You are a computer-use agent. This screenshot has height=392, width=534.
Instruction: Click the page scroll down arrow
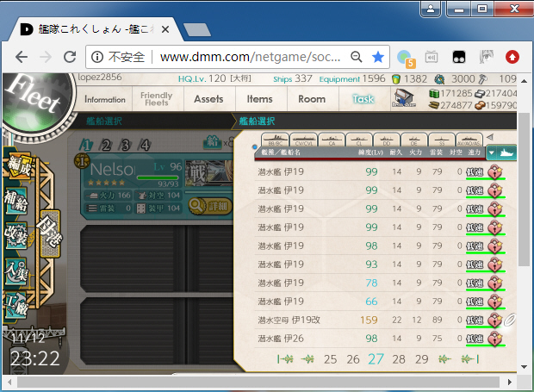pos(525,367)
